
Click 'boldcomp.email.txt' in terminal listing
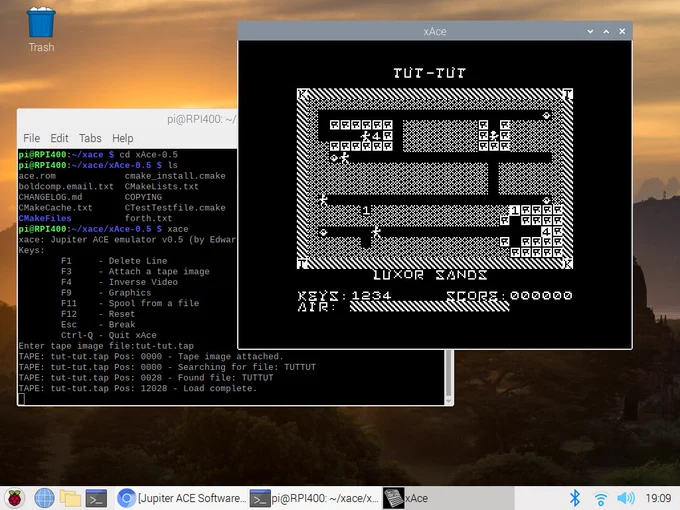[x=66, y=186]
